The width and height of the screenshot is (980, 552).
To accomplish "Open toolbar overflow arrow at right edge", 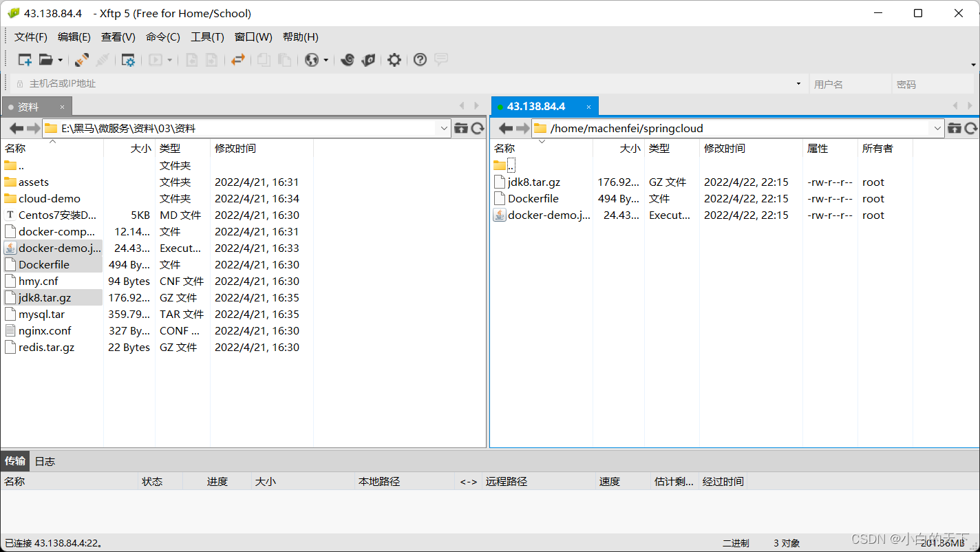I will pyautogui.click(x=974, y=65).
